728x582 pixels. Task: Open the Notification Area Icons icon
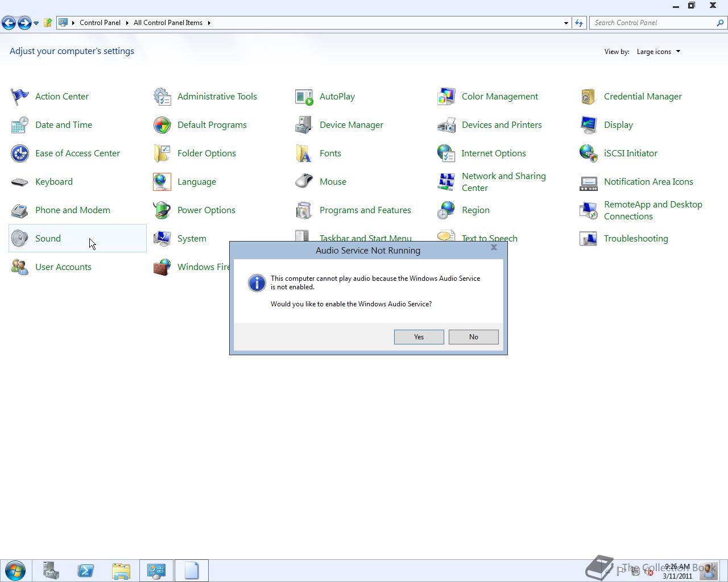589,182
